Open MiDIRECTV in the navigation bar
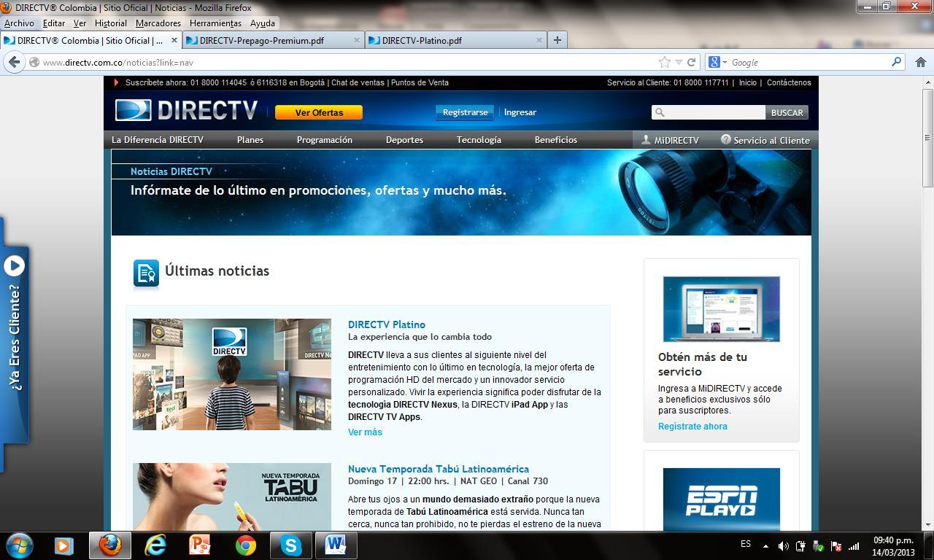The height and width of the screenshot is (560, 934). coord(670,140)
